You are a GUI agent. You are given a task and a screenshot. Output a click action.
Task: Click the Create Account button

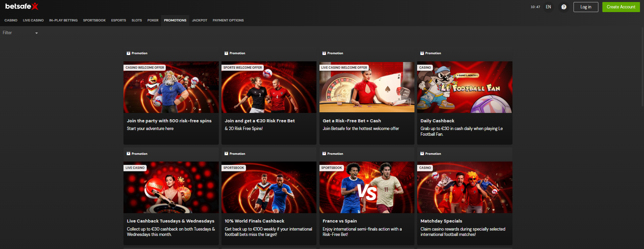pos(621,7)
